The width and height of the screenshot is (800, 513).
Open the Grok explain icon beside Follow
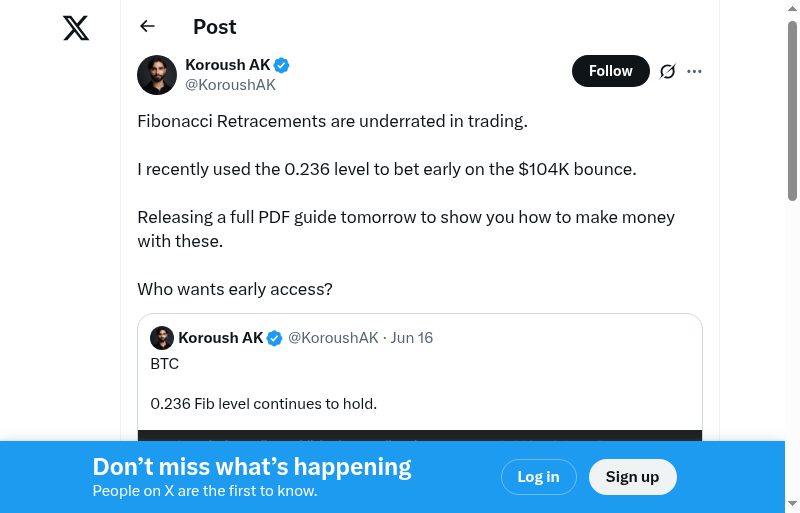[x=668, y=71]
